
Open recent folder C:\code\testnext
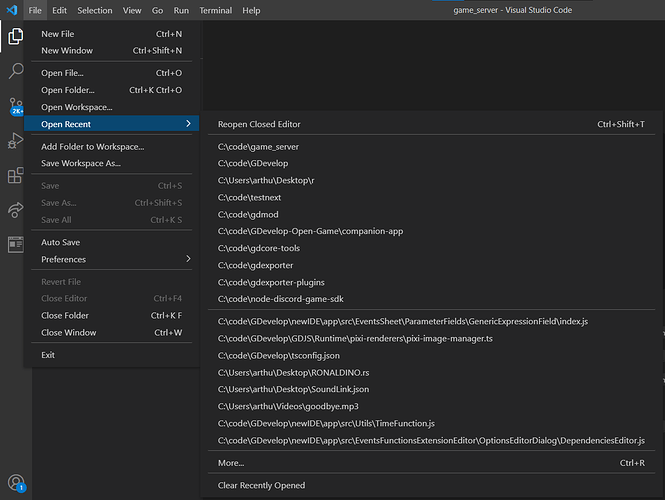tap(431, 197)
